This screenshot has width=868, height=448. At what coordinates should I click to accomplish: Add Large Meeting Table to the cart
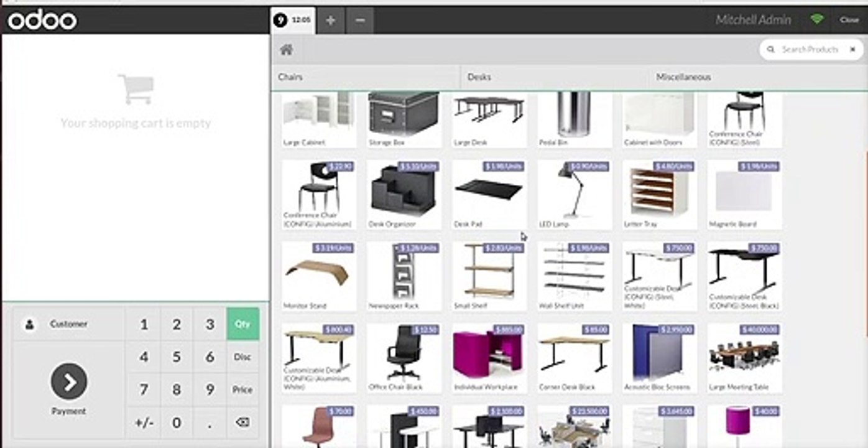pyautogui.click(x=745, y=358)
